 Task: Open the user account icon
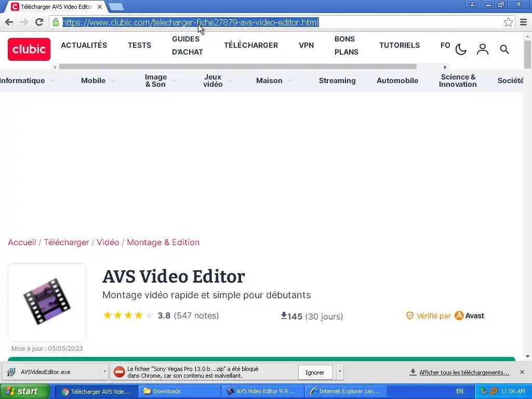(x=483, y=49)
